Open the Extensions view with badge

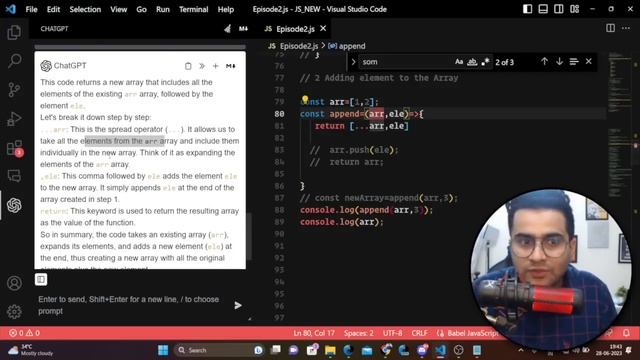click(x=15, y=148)
